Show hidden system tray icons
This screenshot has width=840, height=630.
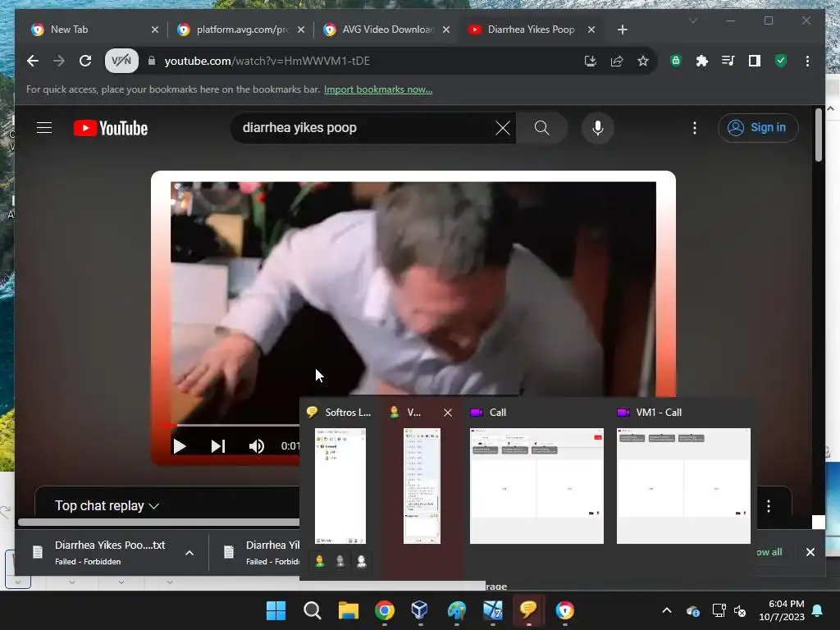tap(666, 610)
